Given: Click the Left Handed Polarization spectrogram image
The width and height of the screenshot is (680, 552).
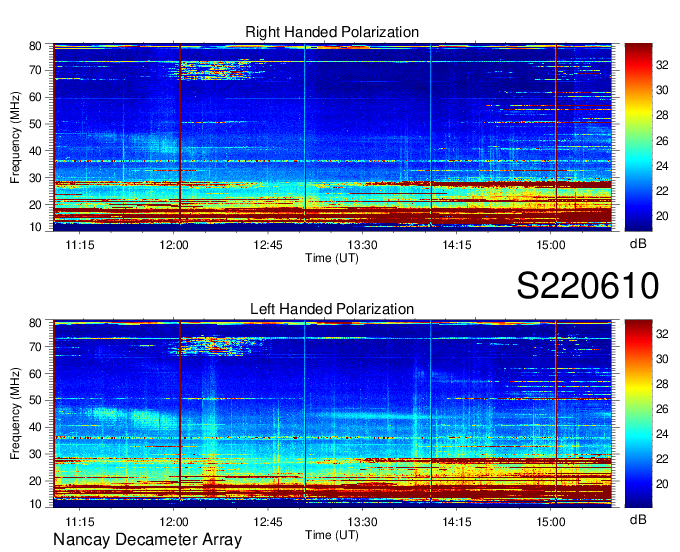Looking at the screenshot, I should click(332, 413).
